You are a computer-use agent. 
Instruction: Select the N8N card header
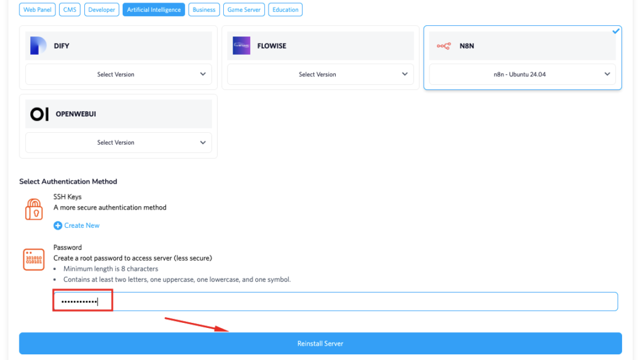pyautogui.click(x=523, y=45)
